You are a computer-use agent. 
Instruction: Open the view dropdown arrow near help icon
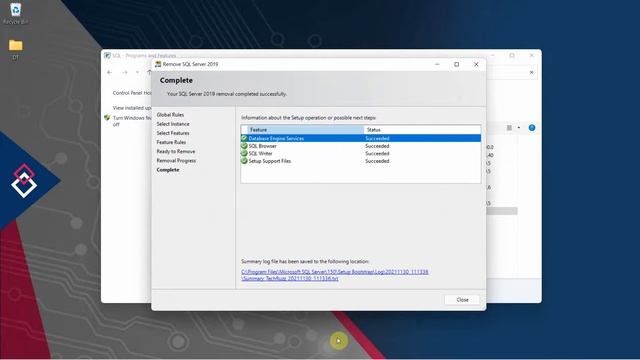click(519, 128)
